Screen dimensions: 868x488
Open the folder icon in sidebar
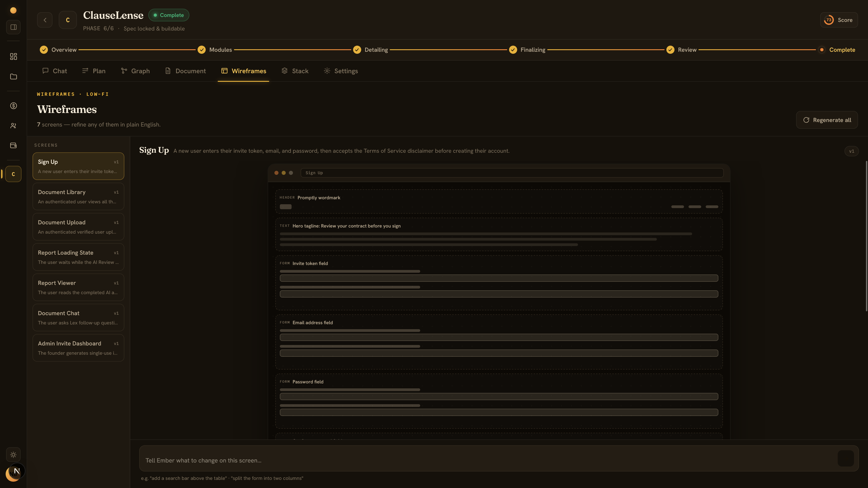tap(14, 76)
